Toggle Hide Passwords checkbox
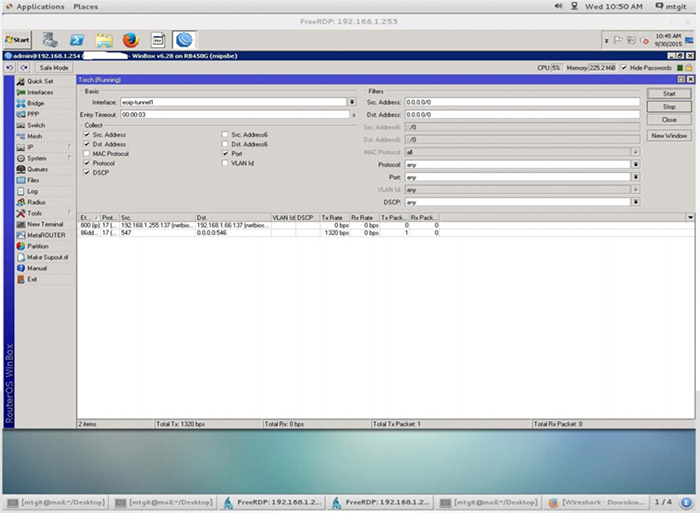The width and height of the screenshot is (700, 513). (624, 68)
